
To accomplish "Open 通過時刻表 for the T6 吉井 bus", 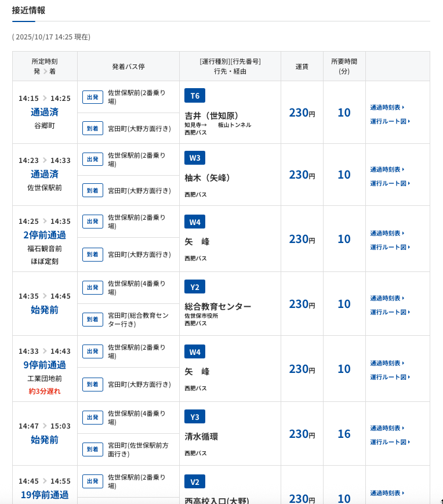I will 387,107.
